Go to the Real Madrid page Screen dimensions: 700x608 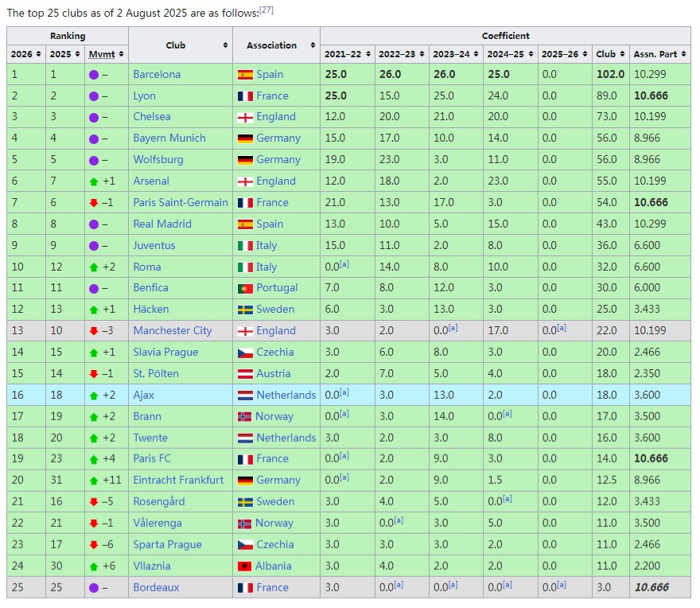click(162, 224)
